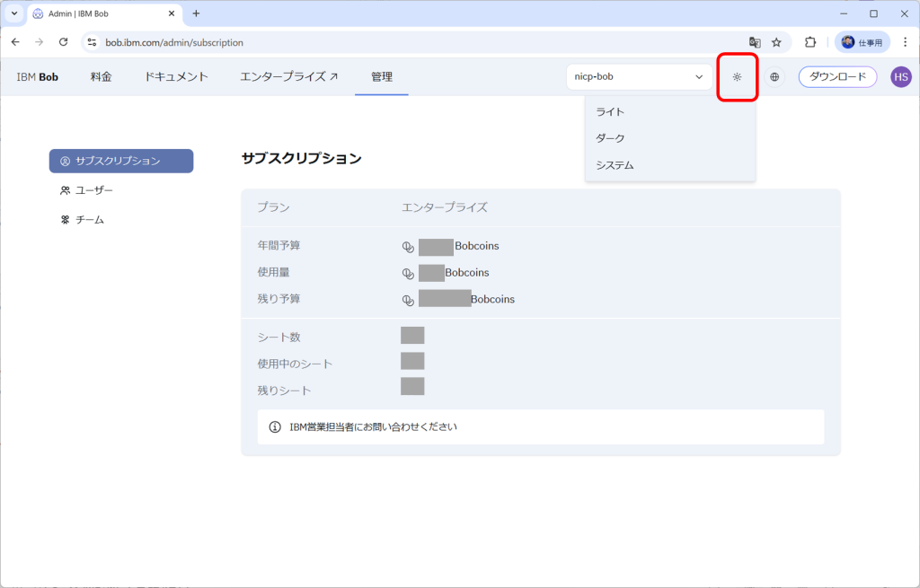
Task: Click the translate page icon
Action: click(x=755, y=42)
